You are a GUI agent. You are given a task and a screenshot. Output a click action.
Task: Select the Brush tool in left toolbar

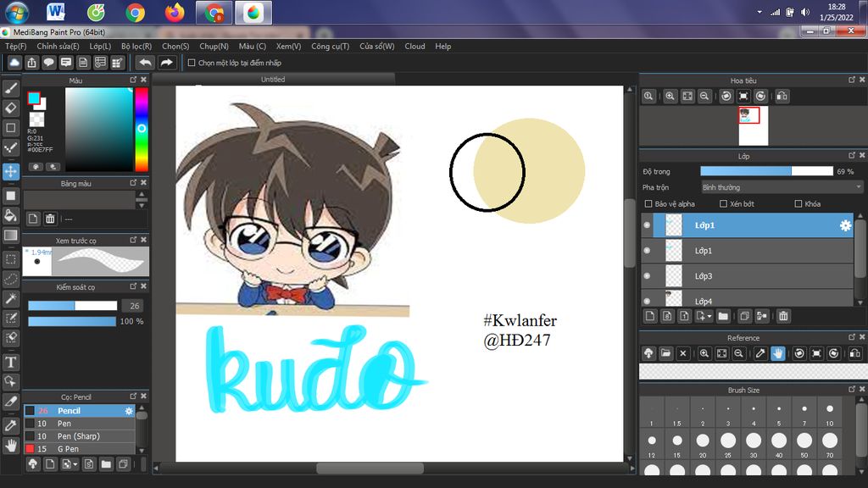[x=10, y=88]
